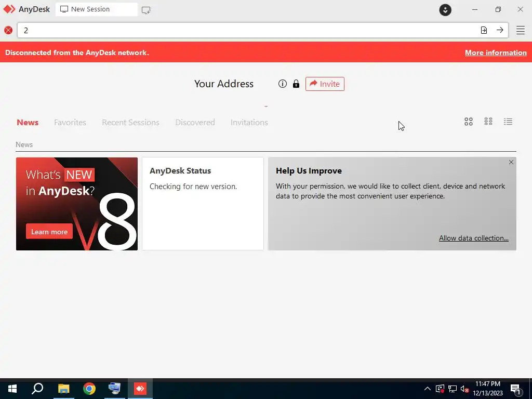Select the News tab
This screenshot has height=399, width=532.
pos(28,123)
